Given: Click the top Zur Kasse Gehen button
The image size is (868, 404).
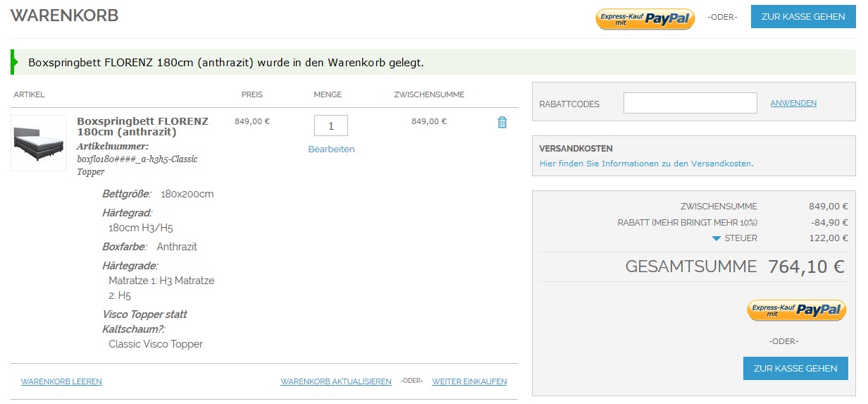Looking at the screenshot, I should (803, 17).
